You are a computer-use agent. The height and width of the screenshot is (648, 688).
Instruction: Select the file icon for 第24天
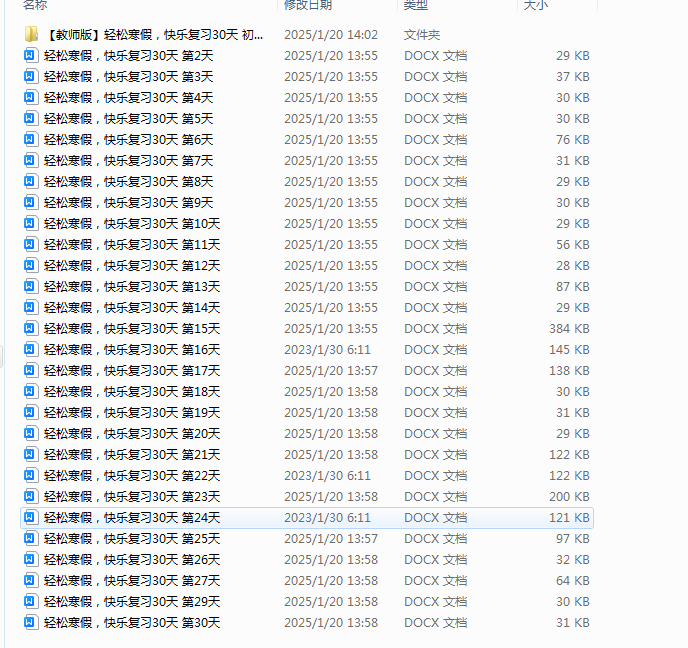pos(31,518)
